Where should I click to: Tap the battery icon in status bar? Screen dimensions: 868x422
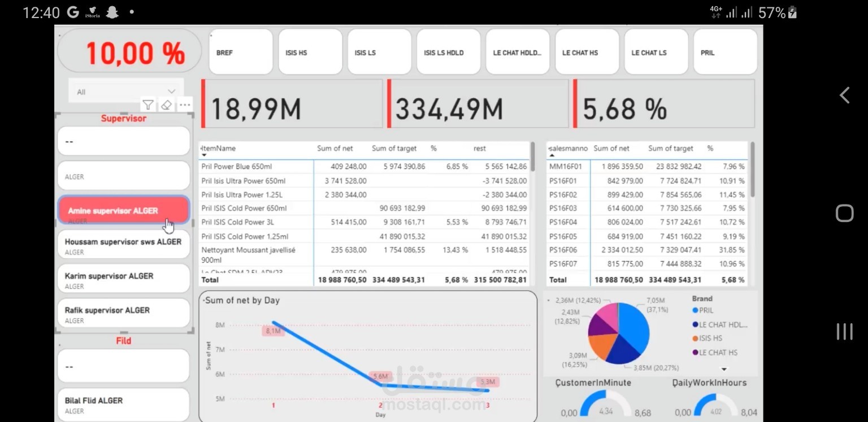(x=792, y=12)
